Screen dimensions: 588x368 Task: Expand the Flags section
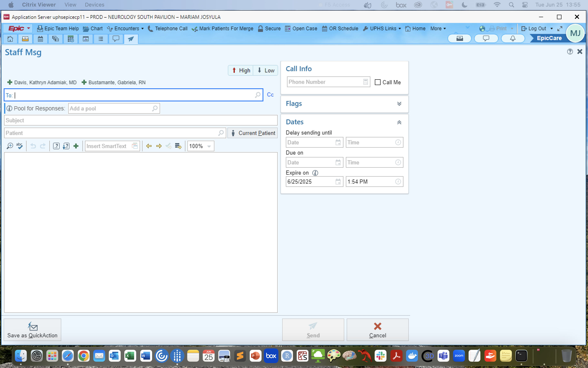click(399, 104)
